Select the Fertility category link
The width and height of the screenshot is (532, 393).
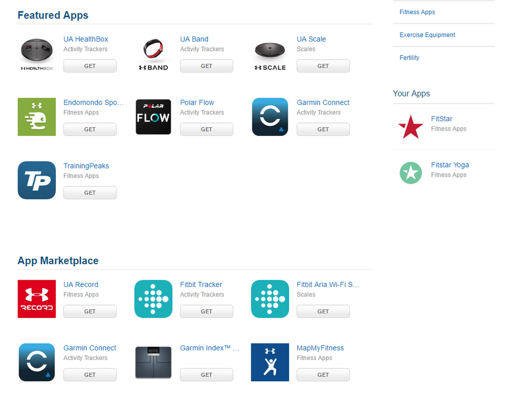410,58
